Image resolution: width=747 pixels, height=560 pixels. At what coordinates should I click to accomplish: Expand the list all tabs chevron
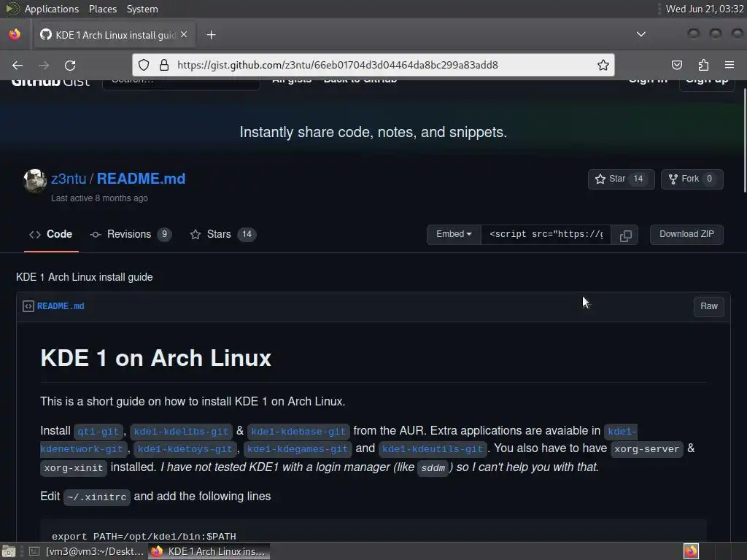641,34
